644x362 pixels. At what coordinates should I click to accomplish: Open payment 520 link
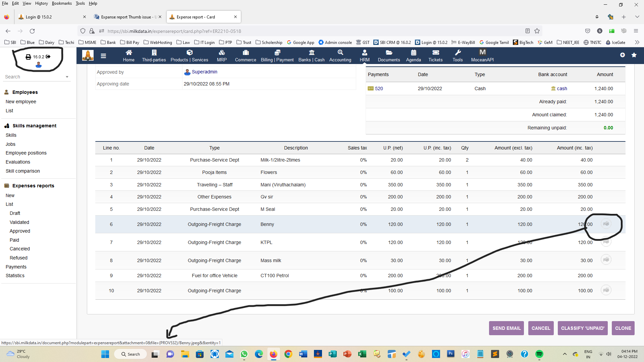click(x=379, y=88)
